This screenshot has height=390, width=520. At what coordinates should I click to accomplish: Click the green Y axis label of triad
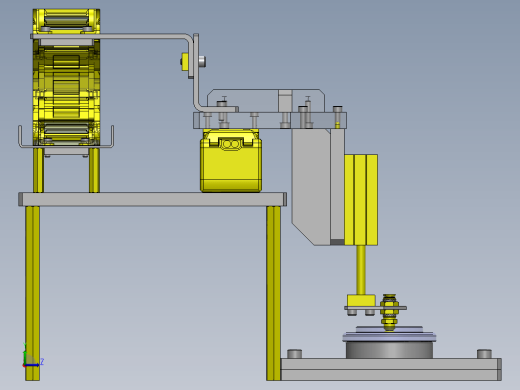click(x=25, y=345)
